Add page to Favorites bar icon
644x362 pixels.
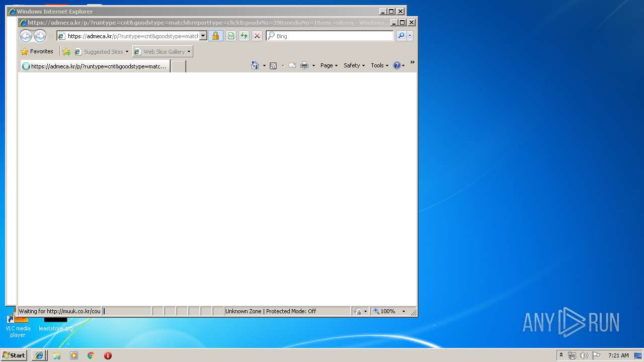tap(66, 51)
